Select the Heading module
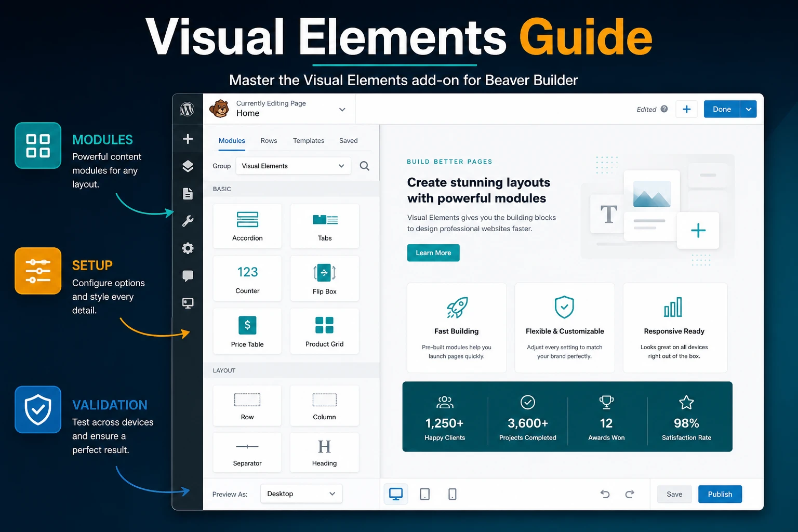This screenshot has width=798, height=532. (x=325, y=453)
